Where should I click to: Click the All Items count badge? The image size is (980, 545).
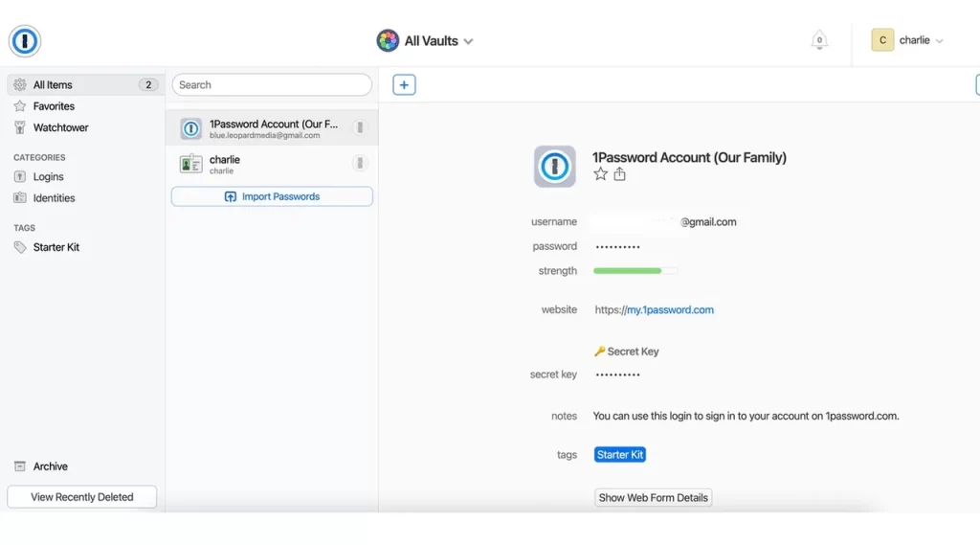[148, 84]
